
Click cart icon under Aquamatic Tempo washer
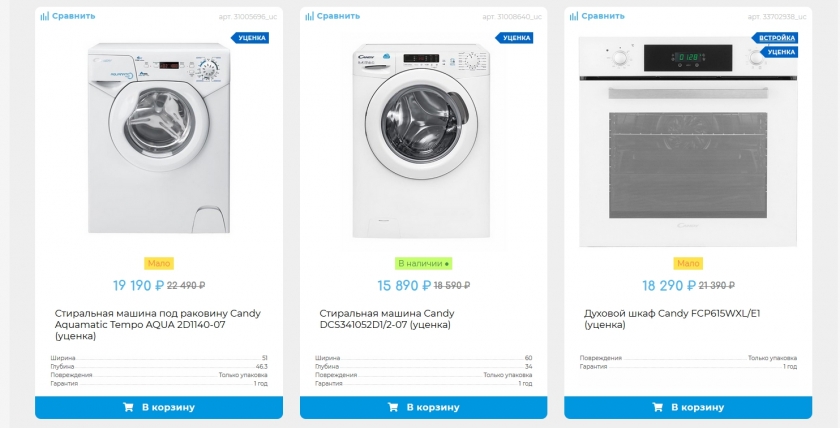pyautogui.click(x=128, y=407)
